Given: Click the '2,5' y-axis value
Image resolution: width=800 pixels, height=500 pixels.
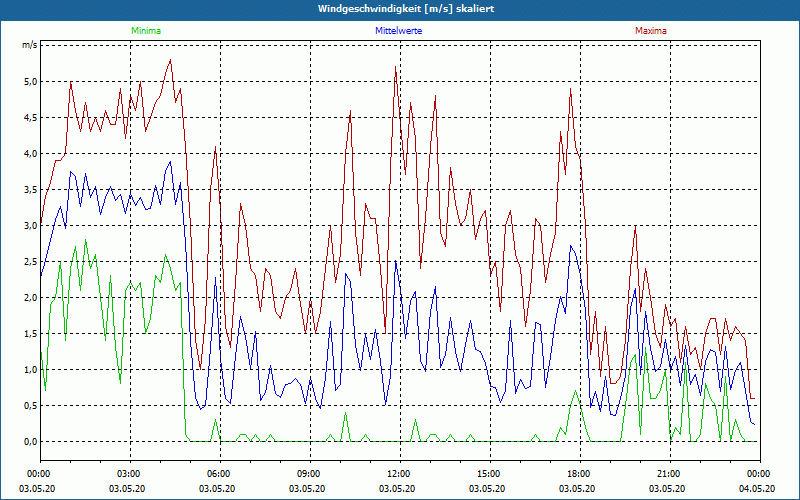Looking at the screenshot, I should coord(31,262).
